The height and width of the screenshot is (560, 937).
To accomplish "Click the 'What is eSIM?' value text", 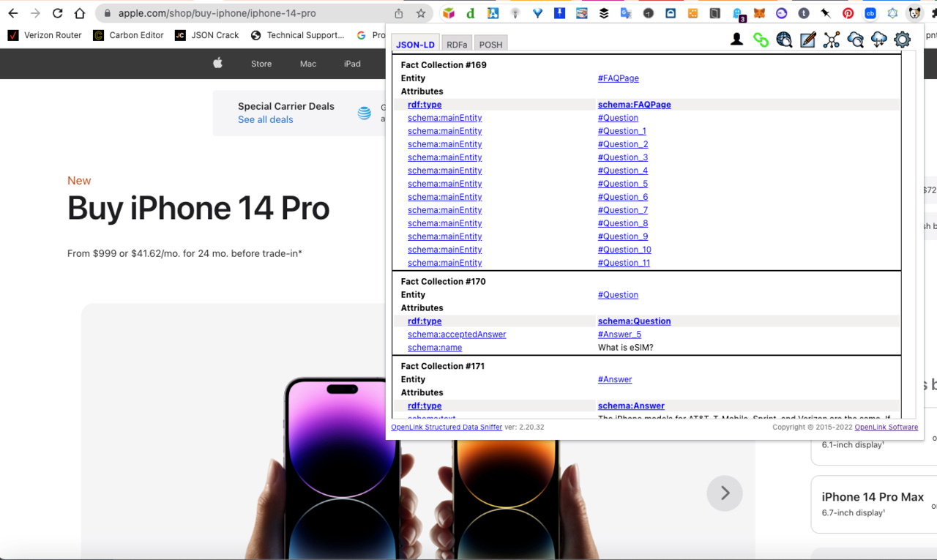I will coord(626,348).
